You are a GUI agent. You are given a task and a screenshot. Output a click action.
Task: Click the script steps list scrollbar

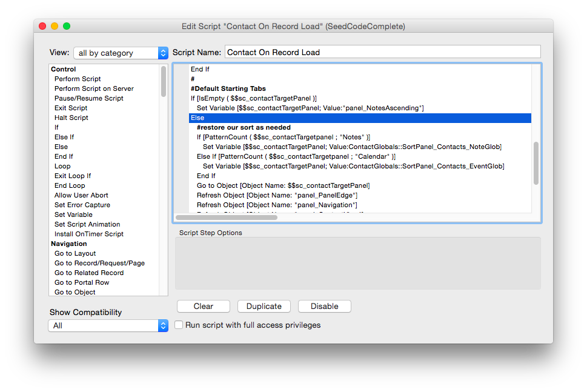(164, 82)
